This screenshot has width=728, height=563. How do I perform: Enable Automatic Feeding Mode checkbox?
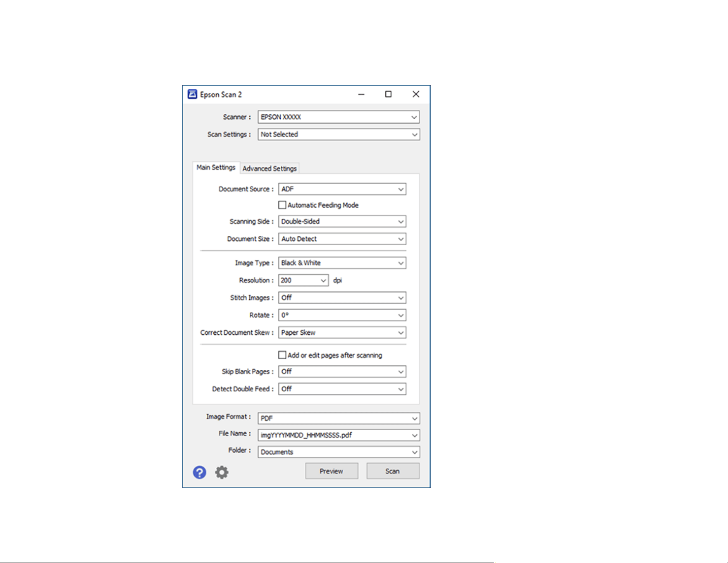pyautogui.click(x=282, y=205)
